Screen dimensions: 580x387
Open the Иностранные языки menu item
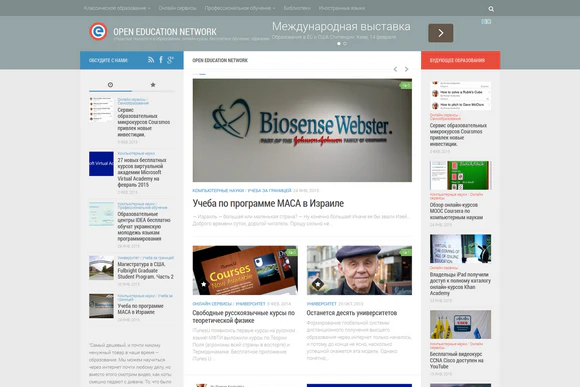point(342,8)
